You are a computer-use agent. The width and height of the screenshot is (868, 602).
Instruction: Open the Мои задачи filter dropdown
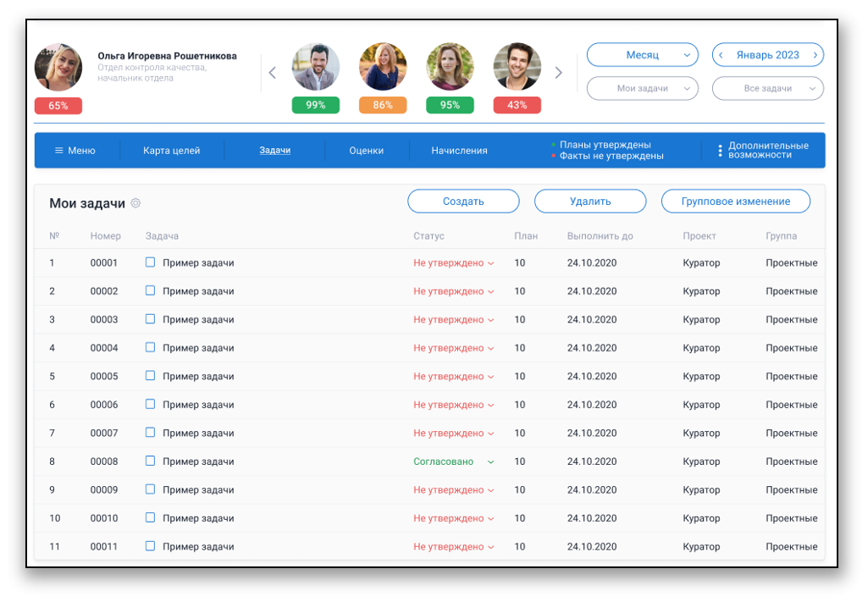pyautogui.click(x=642, y=89)
